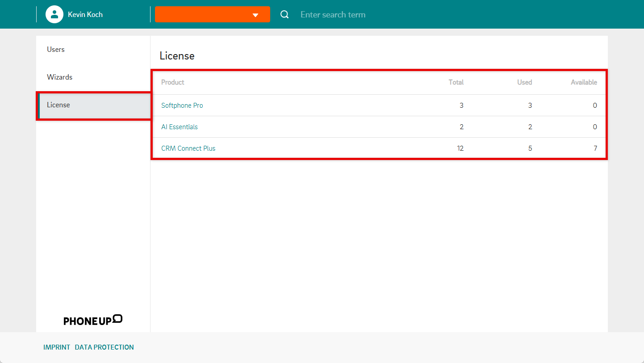
Task: Open the Softphone Pro product link
Action: [x=182, y=106]
